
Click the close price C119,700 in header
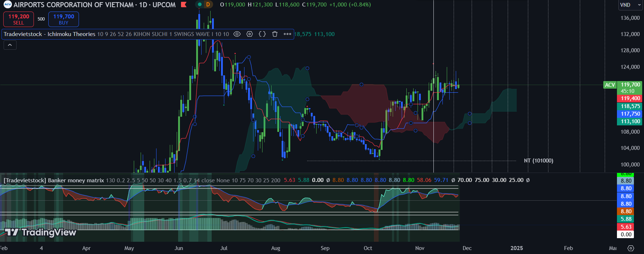(x=314, y=5)
